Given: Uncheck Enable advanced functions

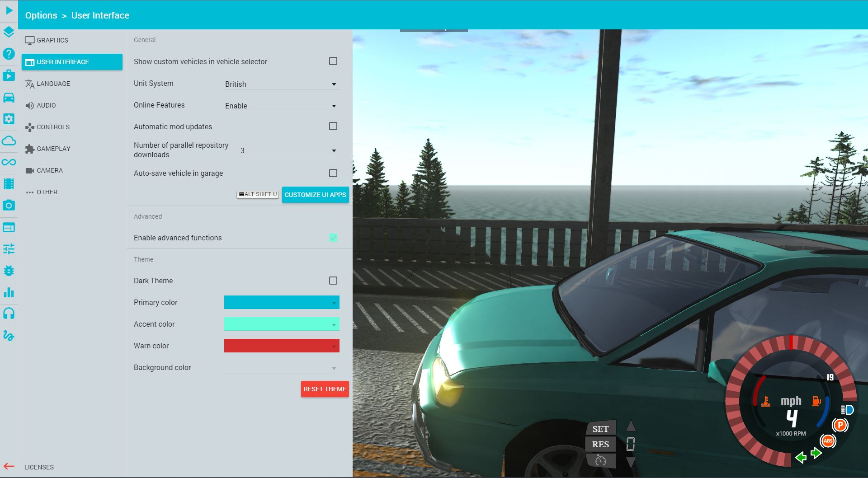Looking at the screenshot, I should [x=333, y=238].
